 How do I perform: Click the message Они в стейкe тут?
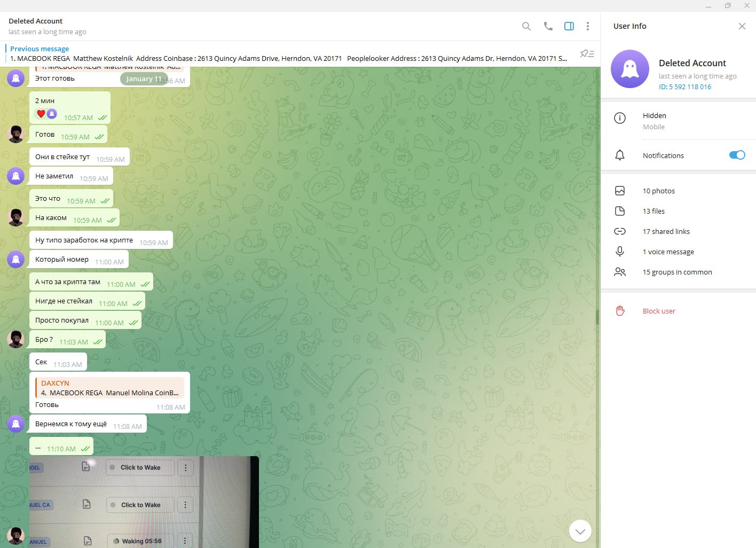(80, 157)
